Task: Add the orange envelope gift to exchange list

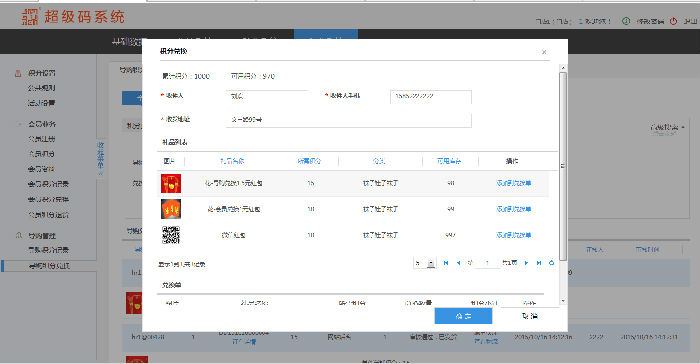Action: point(513,209)
